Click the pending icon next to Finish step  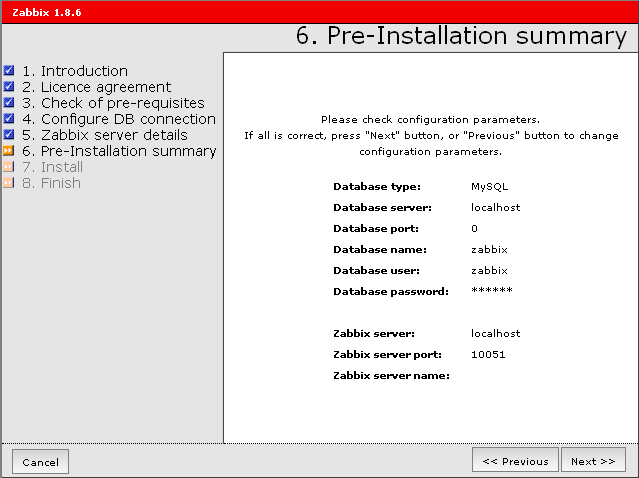pyautogui.click(x=9, y=183)
